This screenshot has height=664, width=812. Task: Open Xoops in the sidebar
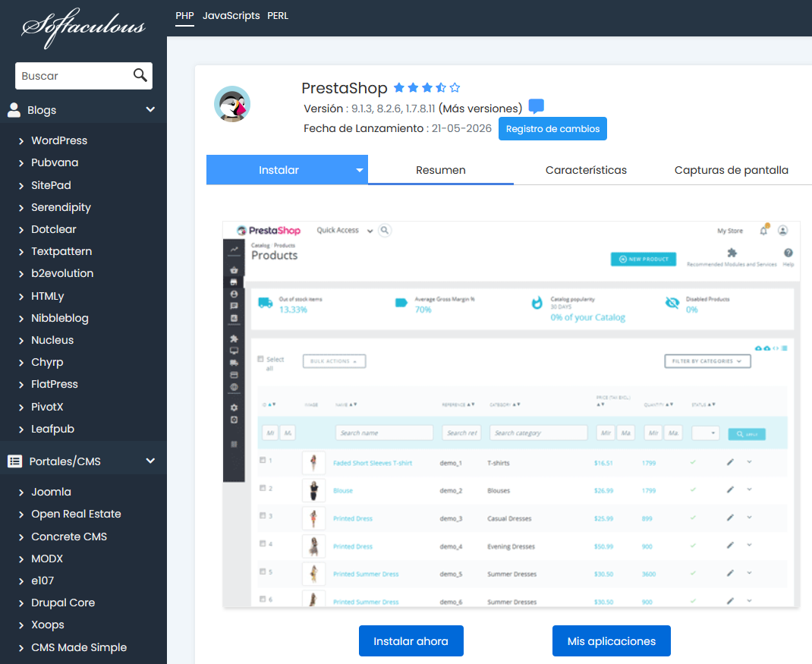coord(48,625)
